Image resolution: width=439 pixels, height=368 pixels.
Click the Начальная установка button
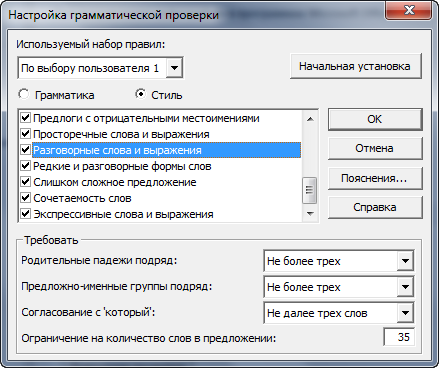pos(356,66)
